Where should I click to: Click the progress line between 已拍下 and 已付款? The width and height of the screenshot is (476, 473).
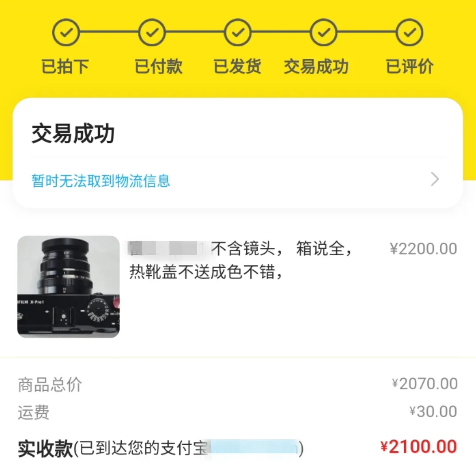(108, 31)
